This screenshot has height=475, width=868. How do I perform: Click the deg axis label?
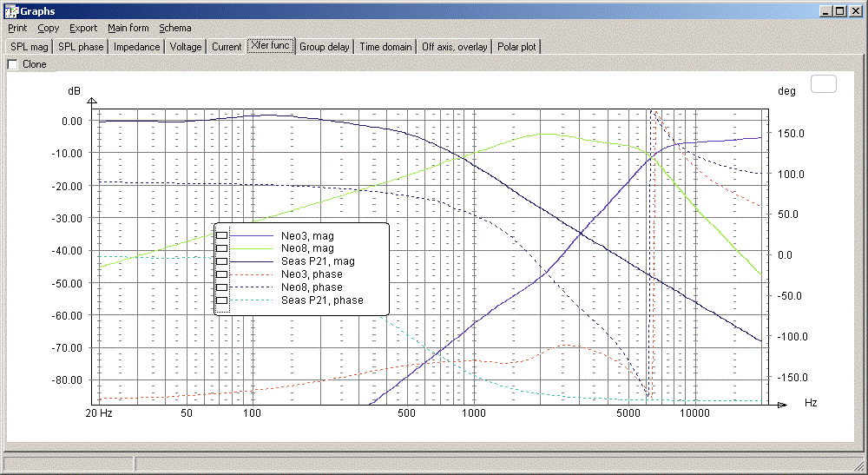786,91
